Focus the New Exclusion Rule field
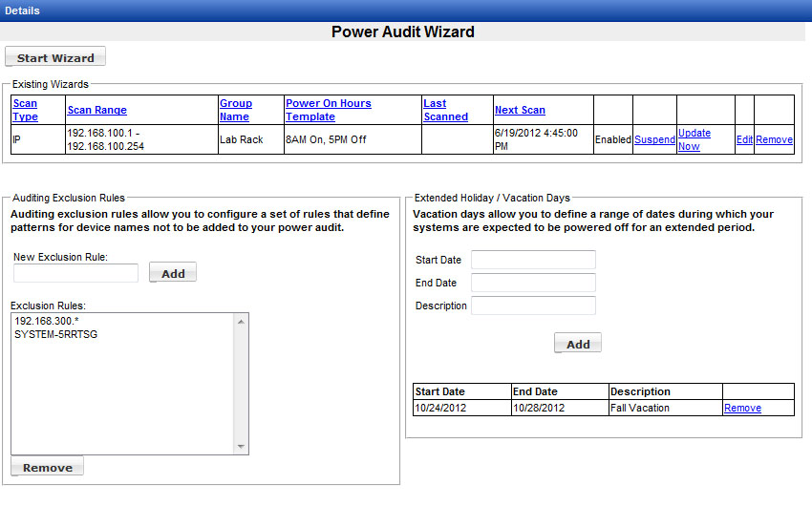The height and width of the screenshot is (506, 812). click(x=75, y=274)
